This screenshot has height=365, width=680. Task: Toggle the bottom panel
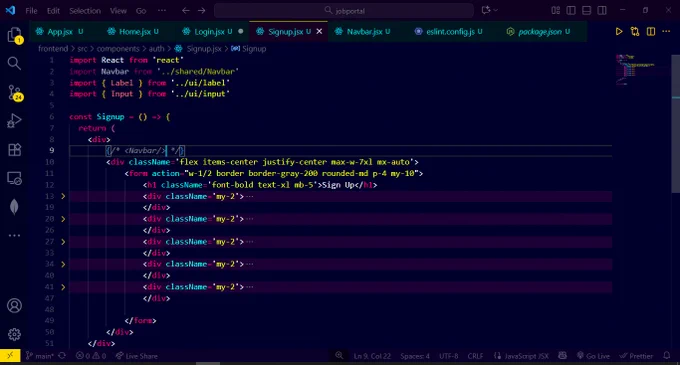586,10
